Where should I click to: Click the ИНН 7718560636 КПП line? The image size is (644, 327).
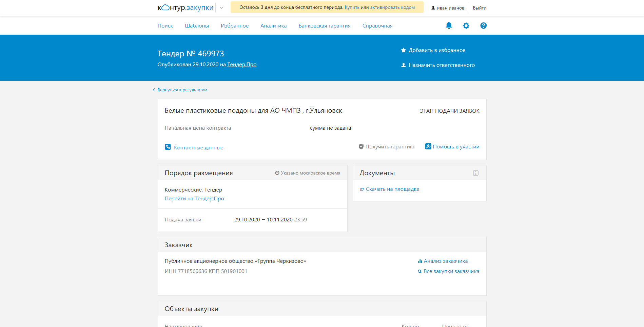point(206,271)
